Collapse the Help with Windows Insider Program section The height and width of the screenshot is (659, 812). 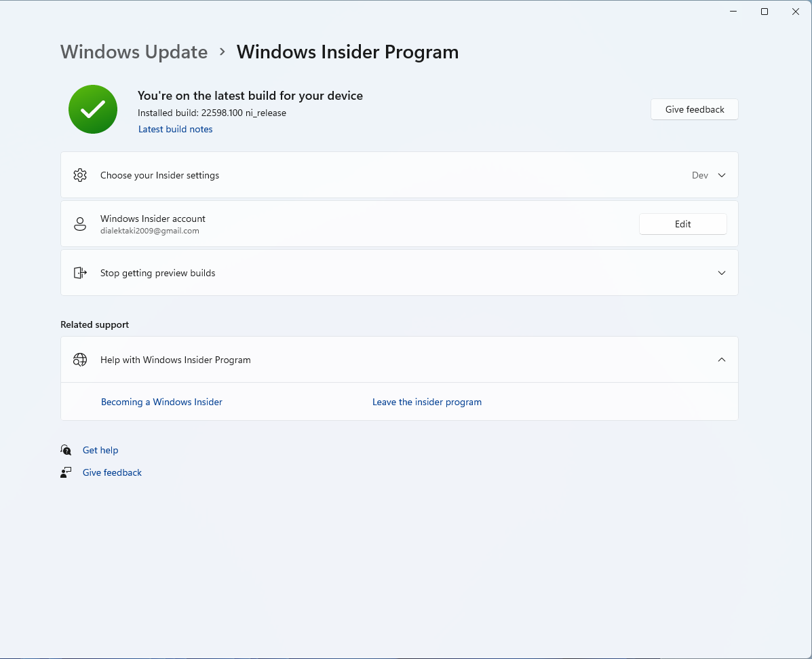[721, 359]
